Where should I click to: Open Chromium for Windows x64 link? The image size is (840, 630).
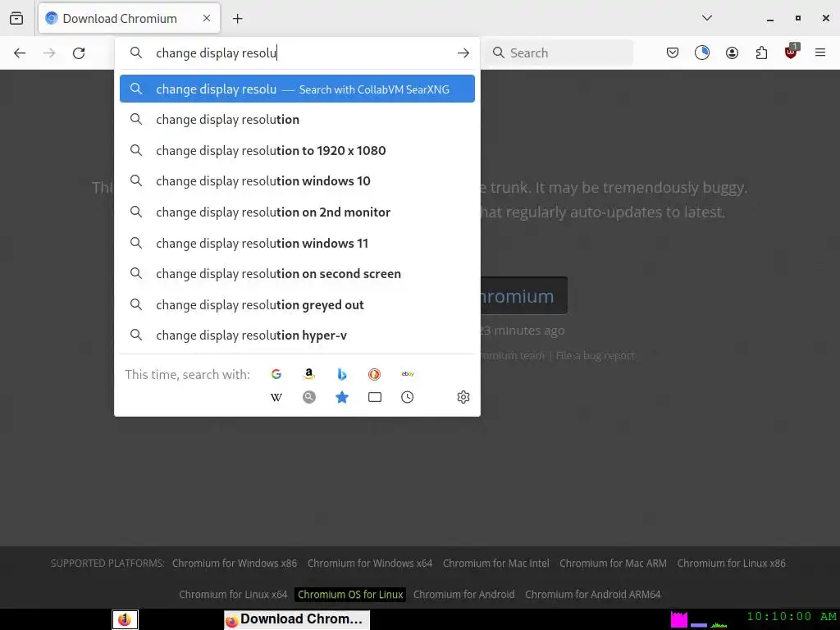370,563
